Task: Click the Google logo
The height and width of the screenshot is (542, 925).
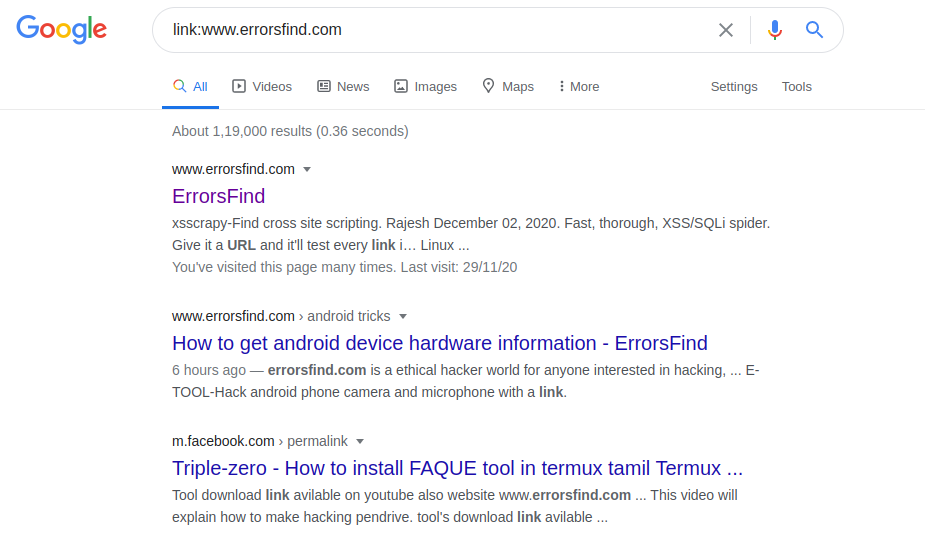Action: pyautogui.click(x=61, y=30)
